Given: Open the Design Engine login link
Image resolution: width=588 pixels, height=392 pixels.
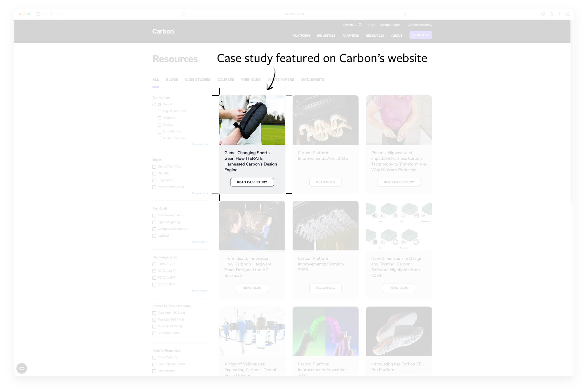Looking at the screenshot, I should coord(390,25).
